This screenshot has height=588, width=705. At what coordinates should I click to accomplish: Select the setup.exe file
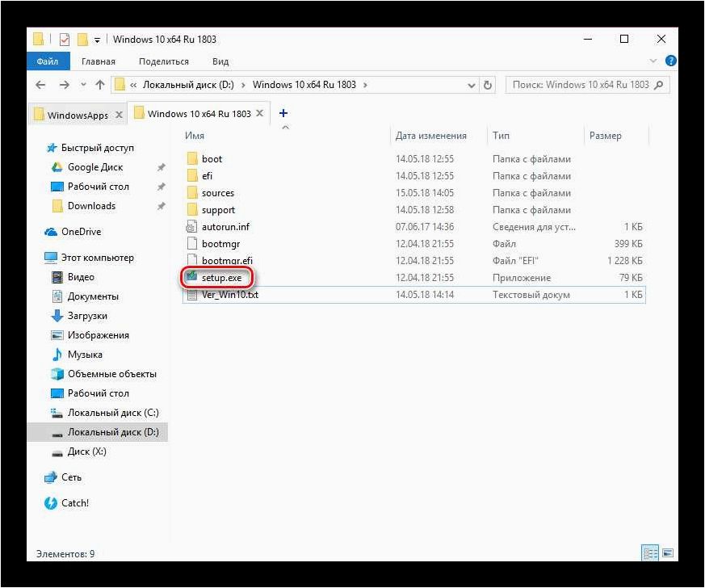pos(221,278)
